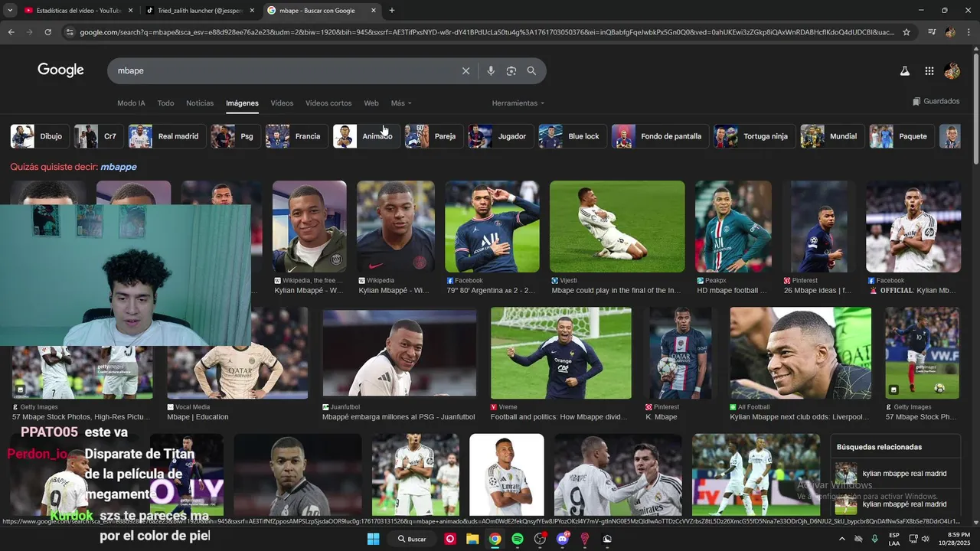Open File Explorer from the taskbar
Screen dimensions: 980x551
(472, 539)
